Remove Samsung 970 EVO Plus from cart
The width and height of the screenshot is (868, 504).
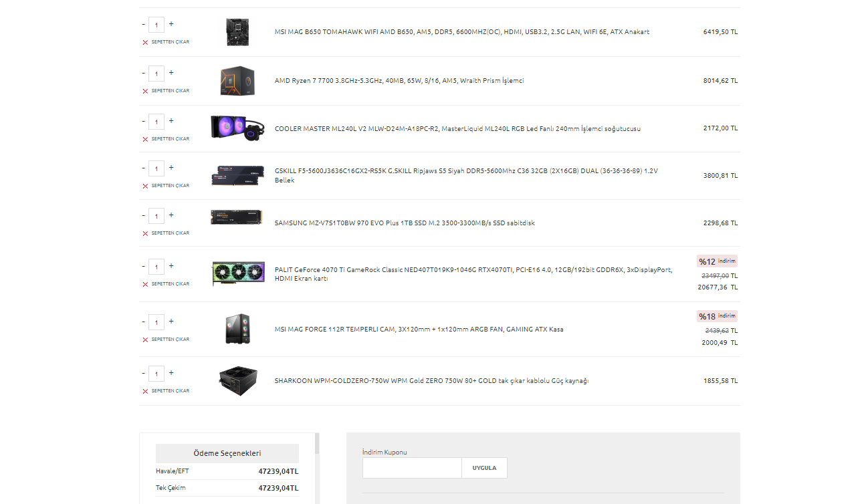coord(166,233)
